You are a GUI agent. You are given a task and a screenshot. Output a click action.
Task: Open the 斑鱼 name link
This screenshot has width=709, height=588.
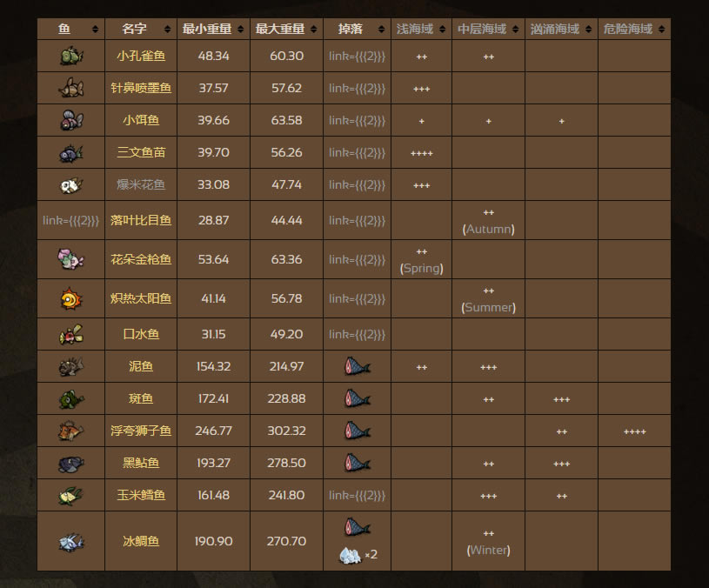[x=140, y=399]
